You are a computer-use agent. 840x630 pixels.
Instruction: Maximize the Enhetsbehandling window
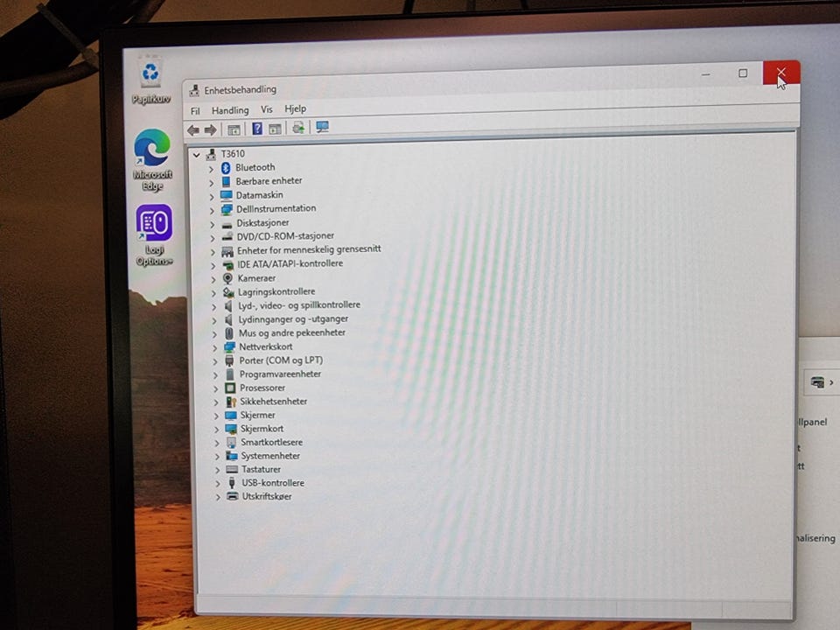click(x=743, y=73)
